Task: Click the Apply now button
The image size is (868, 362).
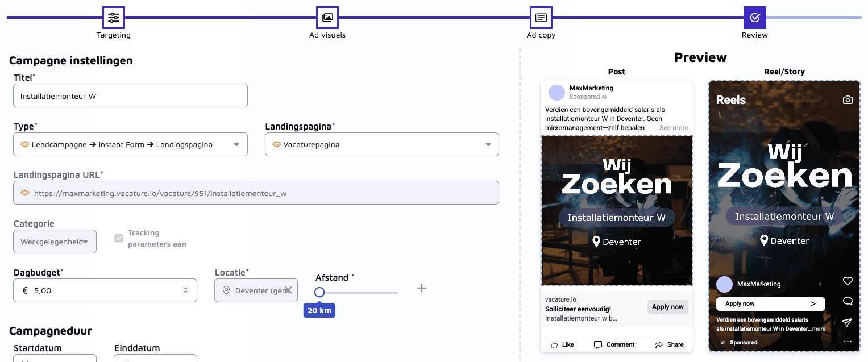Action: 667,306
